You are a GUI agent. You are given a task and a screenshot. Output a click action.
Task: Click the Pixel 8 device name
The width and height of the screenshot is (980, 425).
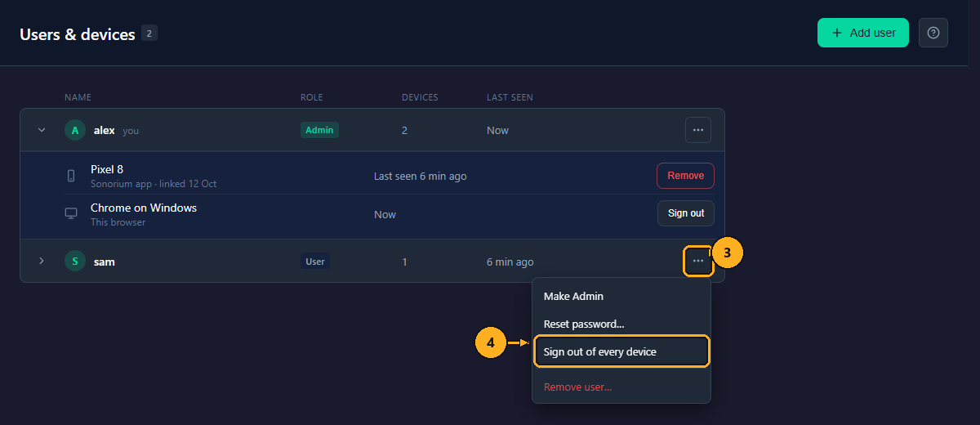point(107,169)
